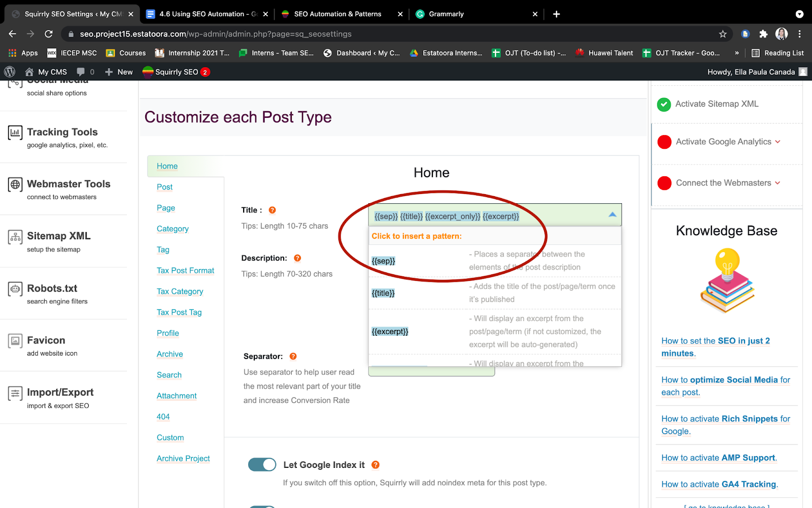Image resolution: width=812 pixels, height=508 pixels.
Task: Open How to activate GA4 Tracking link
Action: click(720, 484)
